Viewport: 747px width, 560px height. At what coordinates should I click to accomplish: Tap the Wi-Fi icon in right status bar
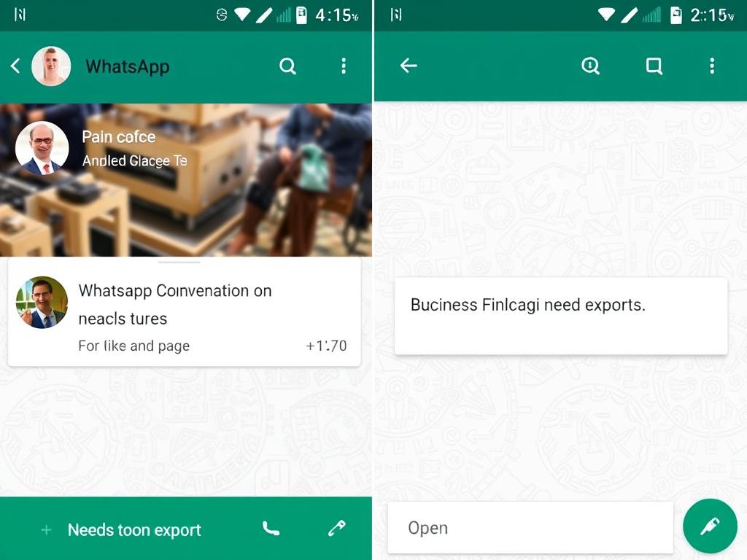606,15
